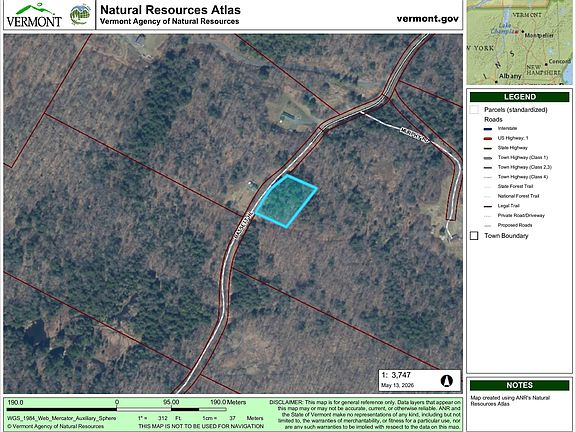Click the LEGEND panel header
This screenshot has width=576, height=432.
pyautogui.click(x=519, y=97)
